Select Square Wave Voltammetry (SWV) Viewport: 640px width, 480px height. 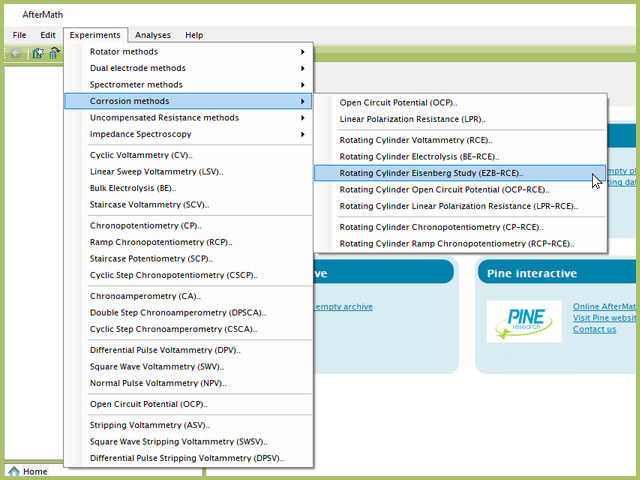188,367
